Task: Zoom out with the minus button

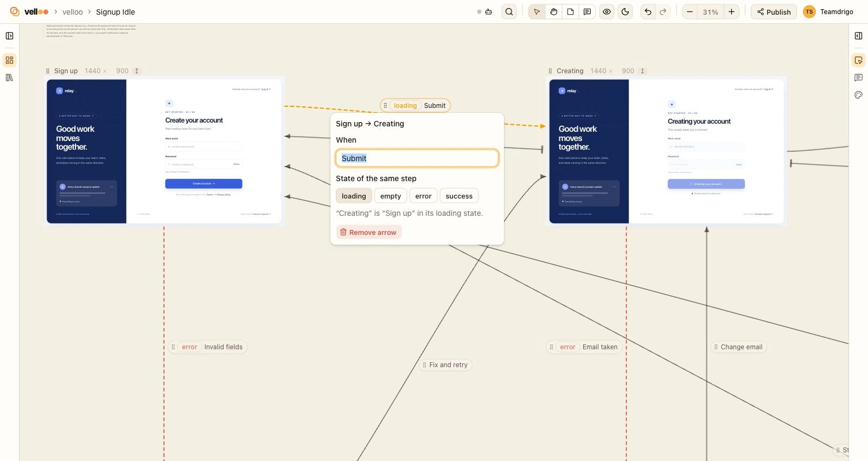Action: click(690, 11)
